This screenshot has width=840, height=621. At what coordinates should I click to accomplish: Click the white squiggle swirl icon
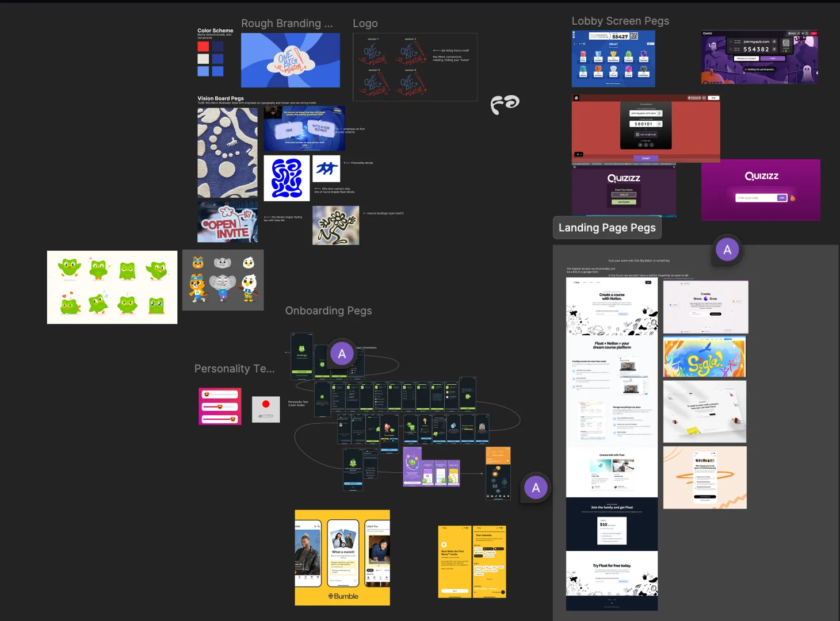pos(505,104)
